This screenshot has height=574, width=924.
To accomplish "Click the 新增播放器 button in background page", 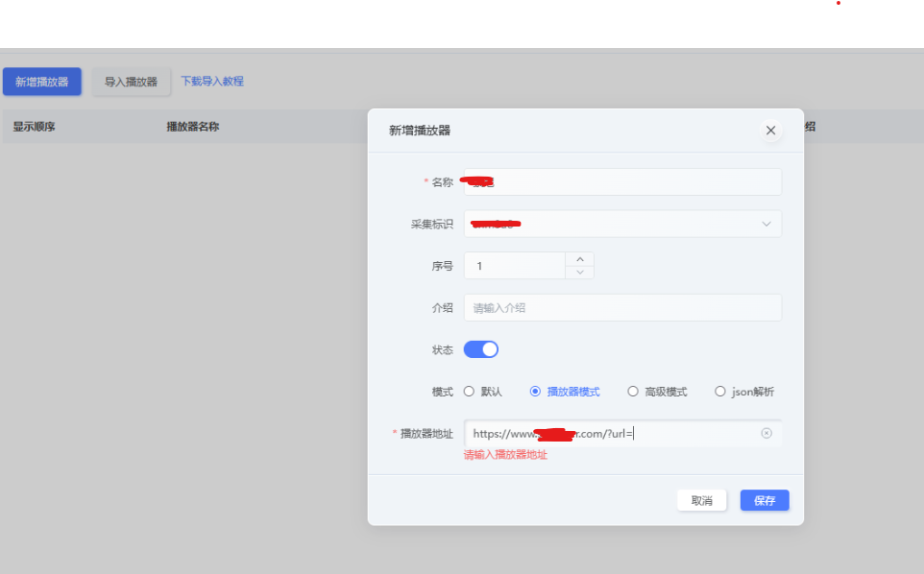I will [x=42, y=82].
